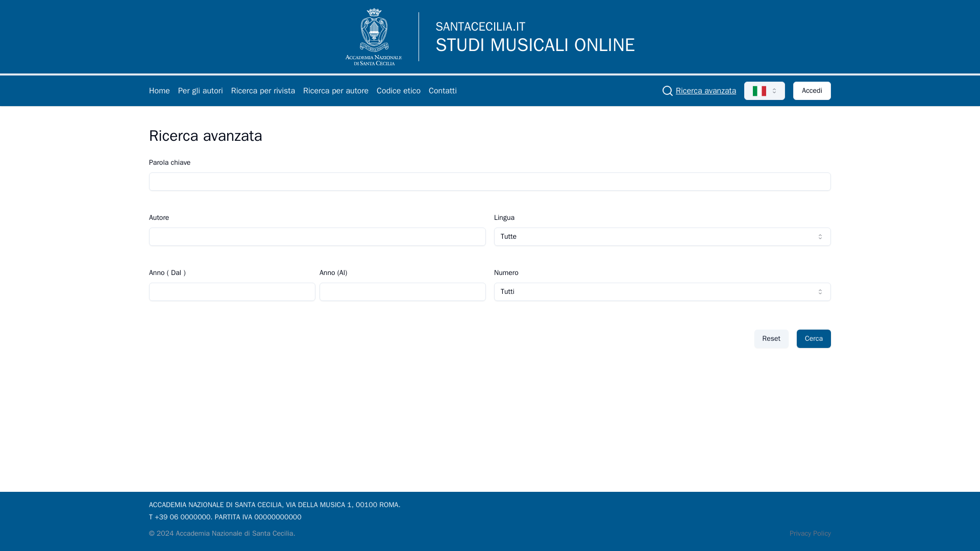This screenshot has height=551, width=980.
Task: Open Ricerca per rivista
Action: click(x=263, y=91)
